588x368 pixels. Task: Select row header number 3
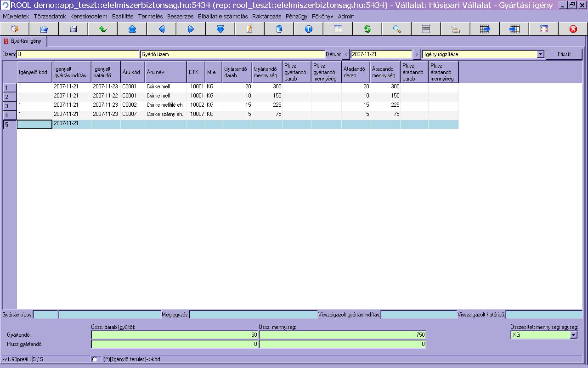(10, 106)
